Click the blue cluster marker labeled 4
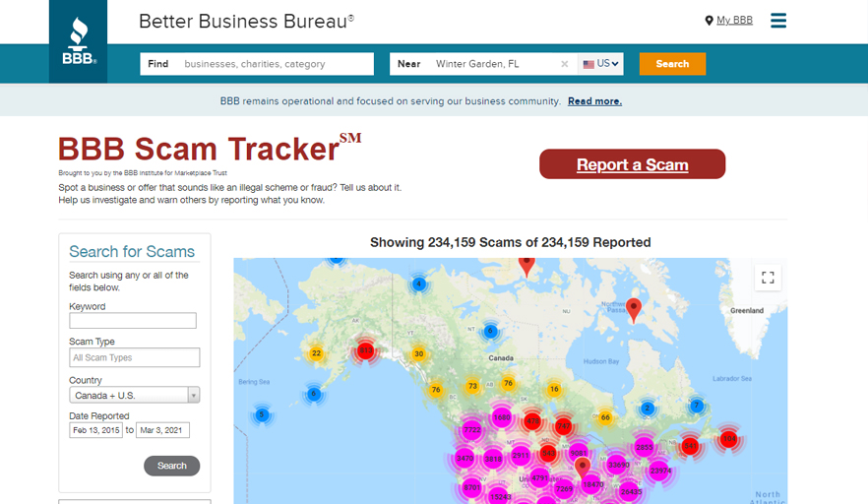 click(419, 284)
